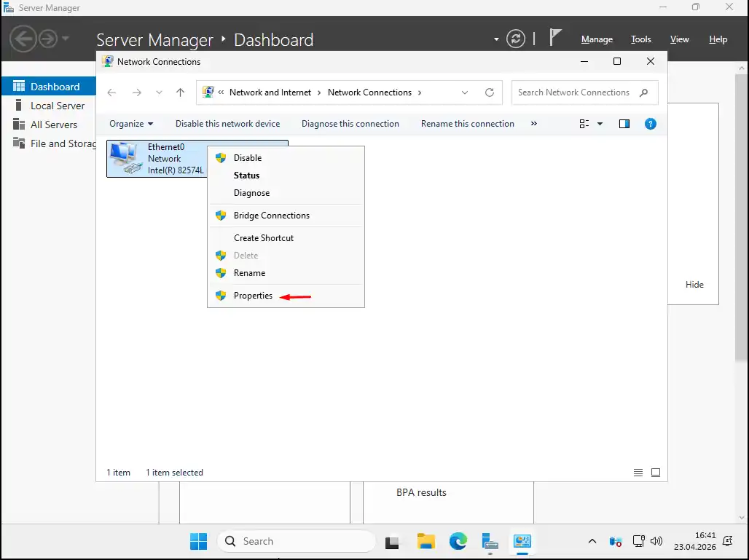Image resolution: width=749 pixels, height=560 pixels.
Task: Open Task View on taskbar
Action: click(x=392, y=542)
